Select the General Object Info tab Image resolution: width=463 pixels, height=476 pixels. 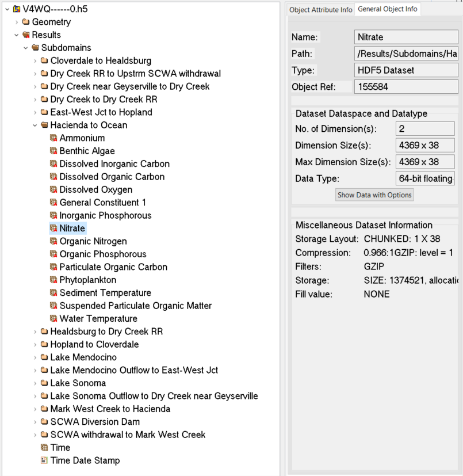coord(387,9)
